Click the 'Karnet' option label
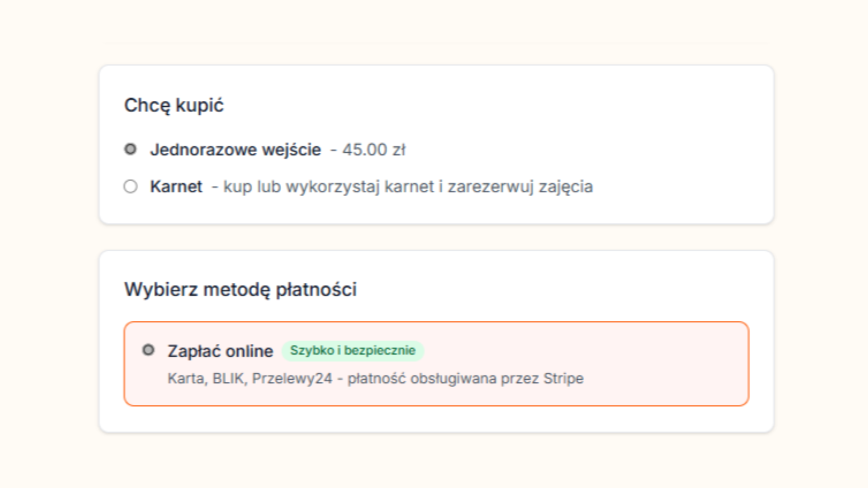 click(176, 186)
